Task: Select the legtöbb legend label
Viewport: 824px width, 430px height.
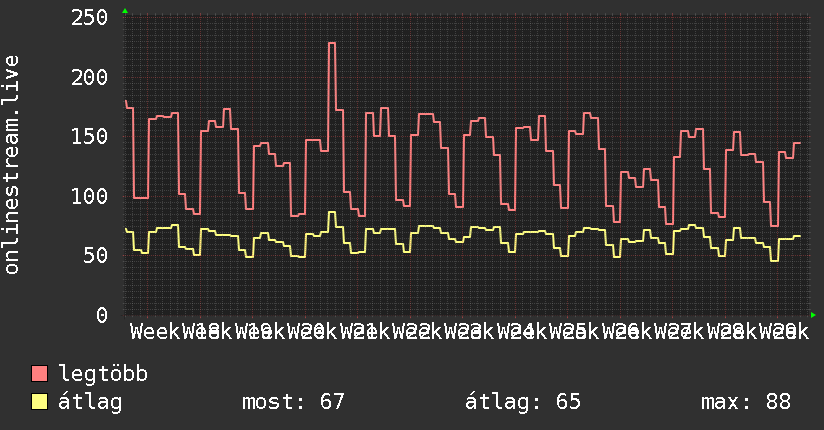Action: (103, 373)
